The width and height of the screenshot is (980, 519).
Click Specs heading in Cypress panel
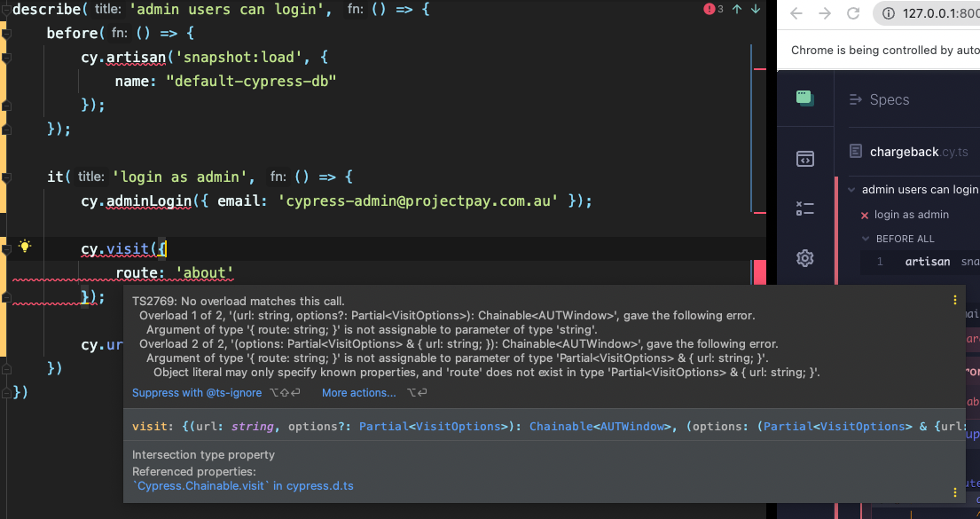click(x=890, y=99)
